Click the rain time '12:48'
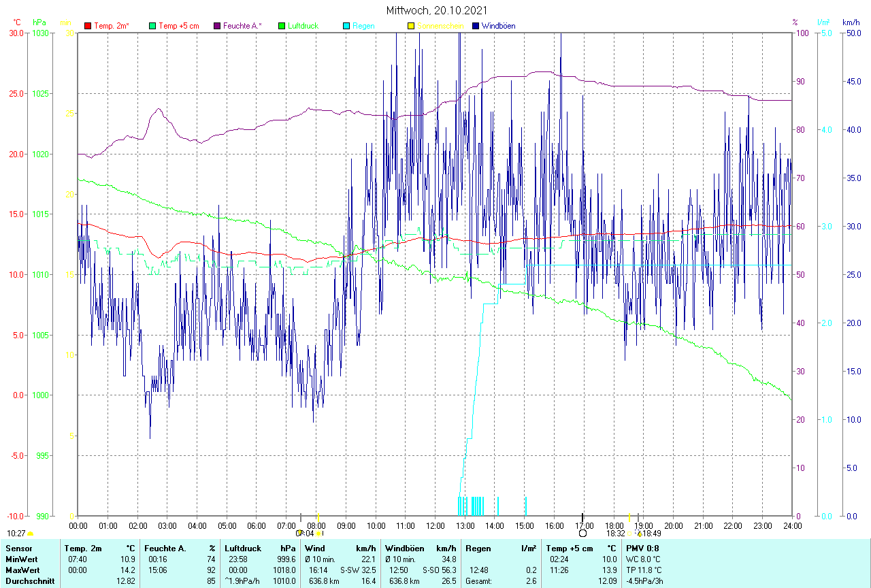This screenshot has width=871, height=588. tap(480, 570)
